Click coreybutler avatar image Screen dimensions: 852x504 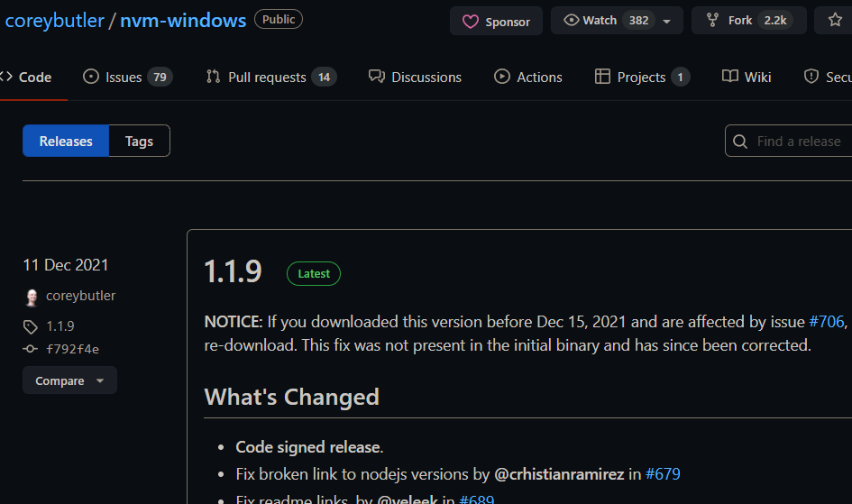pyautogui.click(x=32, y=297)
